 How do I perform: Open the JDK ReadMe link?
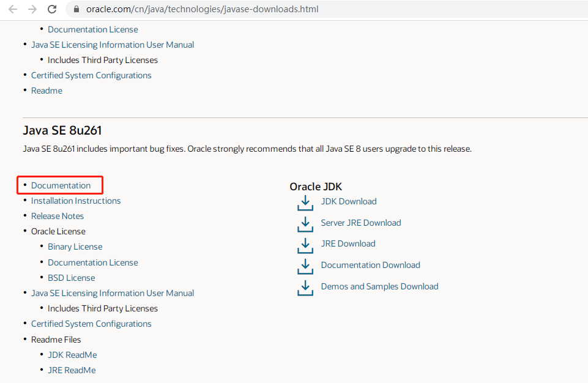point(72,355)
